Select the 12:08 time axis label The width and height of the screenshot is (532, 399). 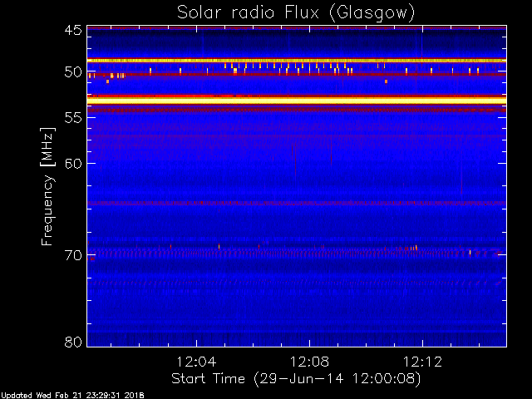(309, 362)
